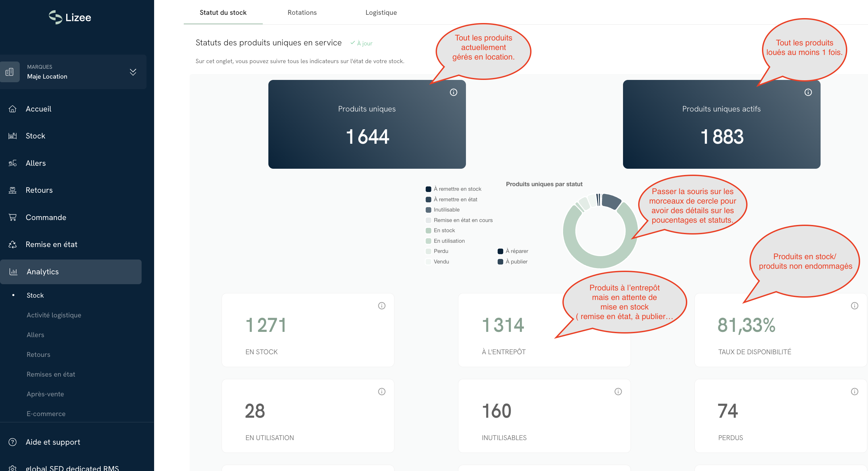Screen dimensions: 868x471
Task: Click info icon on EN STOCK card
Action: pyautogui.click(x=381, y=306)
